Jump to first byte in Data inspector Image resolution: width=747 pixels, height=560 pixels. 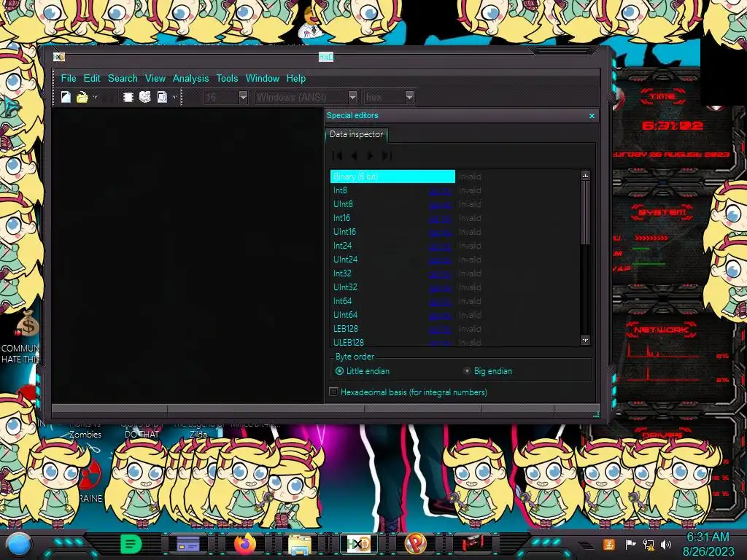click(x=337, y=155)
